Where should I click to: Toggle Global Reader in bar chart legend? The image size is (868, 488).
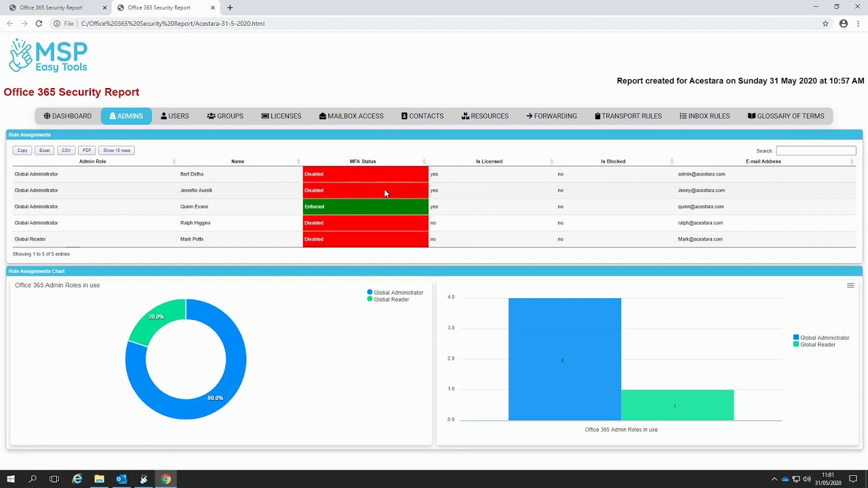point(814,344)
